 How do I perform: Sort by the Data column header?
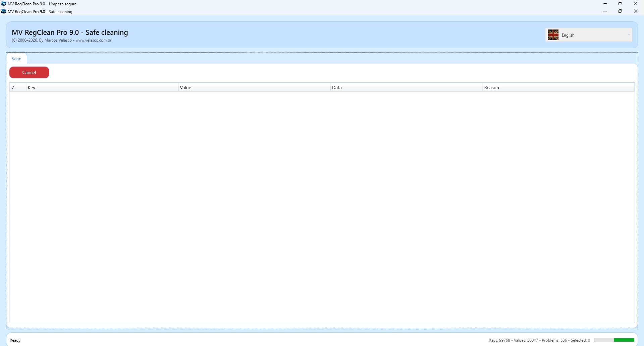[x=337, y=88]
